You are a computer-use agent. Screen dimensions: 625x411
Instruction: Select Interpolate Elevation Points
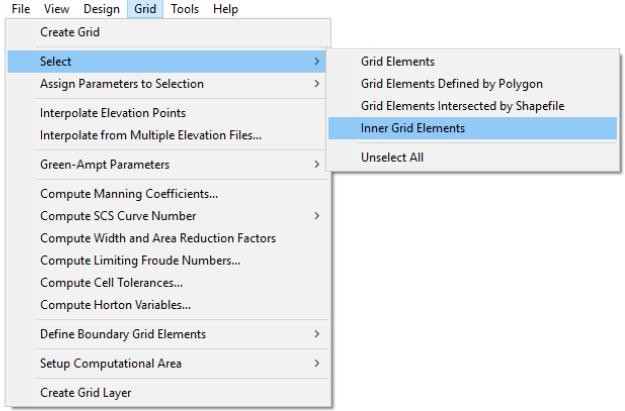pos(113,113)
